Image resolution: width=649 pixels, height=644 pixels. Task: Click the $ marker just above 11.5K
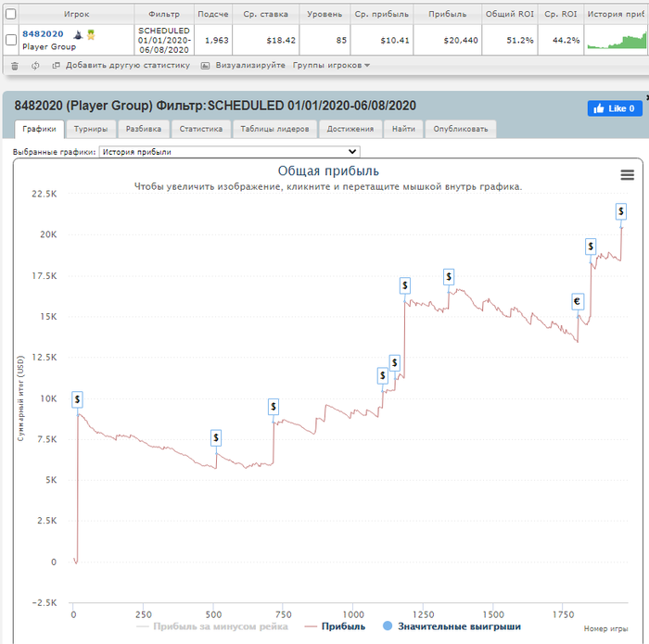[394, 363]
